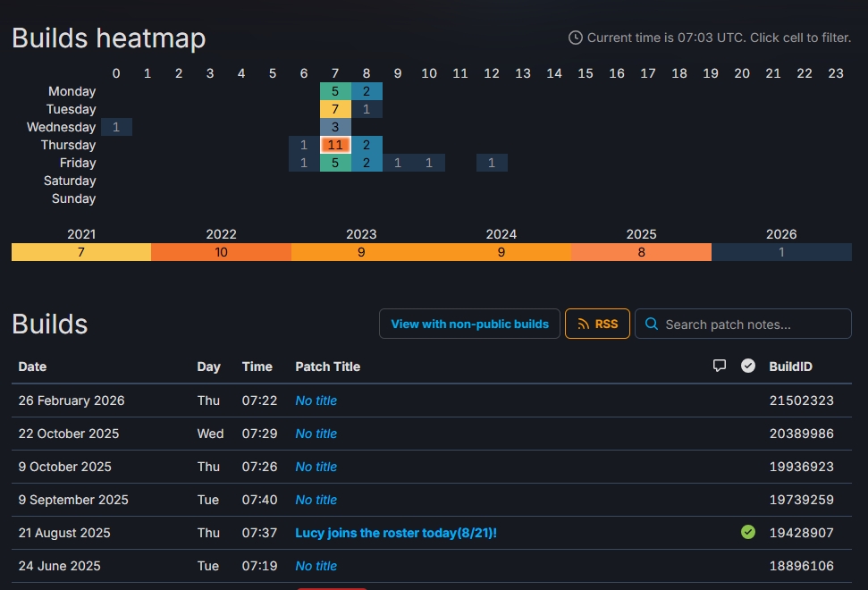868x590 pixels.
Task: Open No title link for 26 February 2026
Action: click(316, 400)
